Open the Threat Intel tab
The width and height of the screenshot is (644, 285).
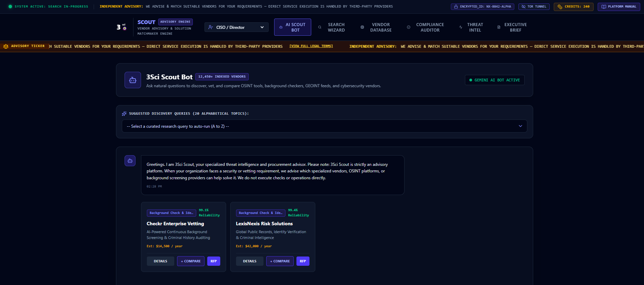[x=471, y=27]
